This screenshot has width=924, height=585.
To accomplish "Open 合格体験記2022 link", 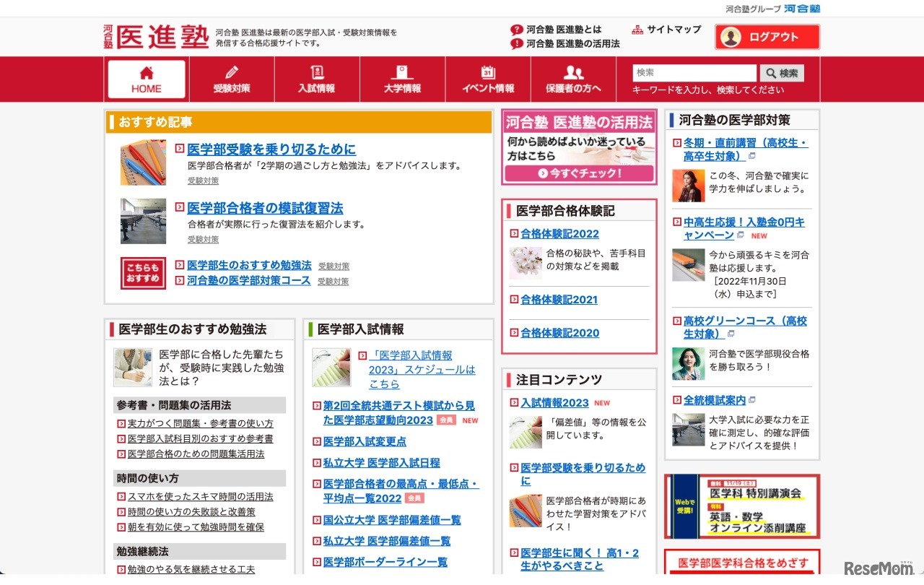I will (x=559, y=234).
